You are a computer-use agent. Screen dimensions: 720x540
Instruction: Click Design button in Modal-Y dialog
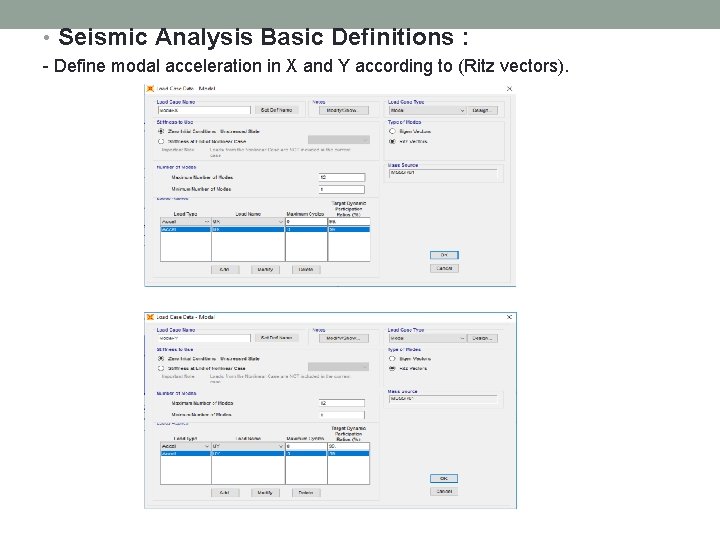(x=482, y=338)
